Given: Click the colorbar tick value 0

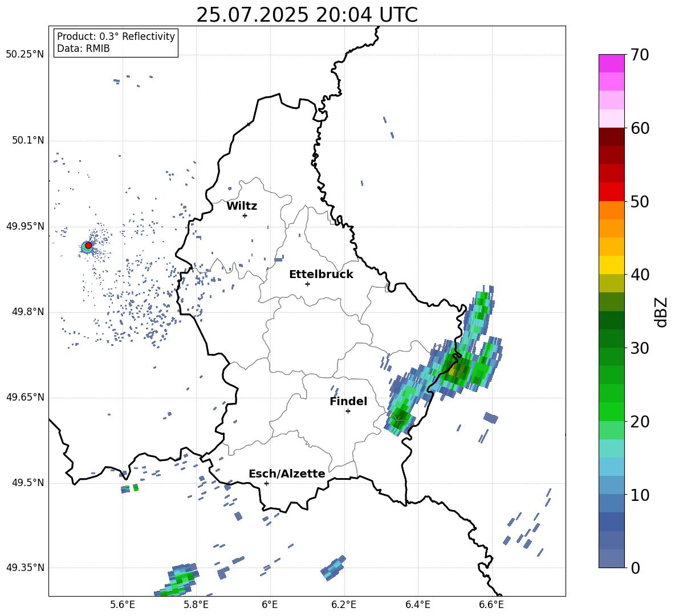Looking at the screenshot, I should coord(636,568).
